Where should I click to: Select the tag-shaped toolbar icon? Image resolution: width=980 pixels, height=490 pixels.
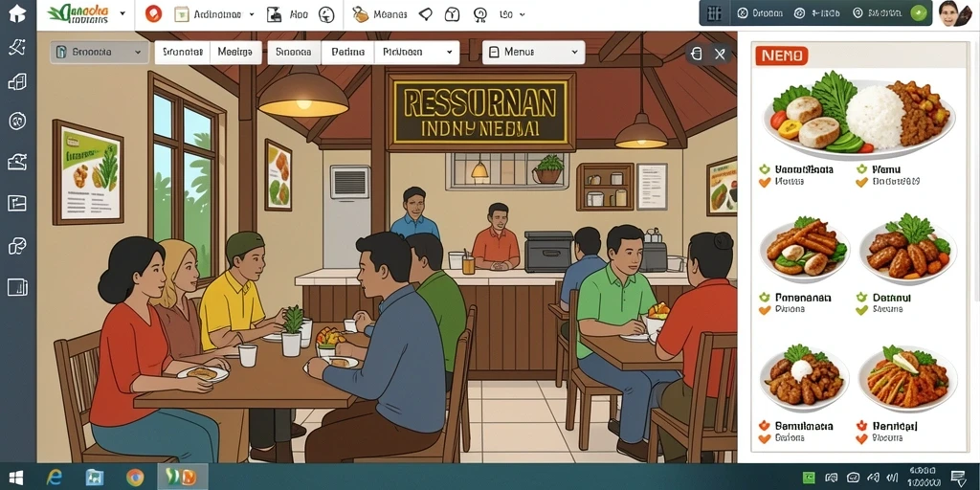click(x=426, y=14)
